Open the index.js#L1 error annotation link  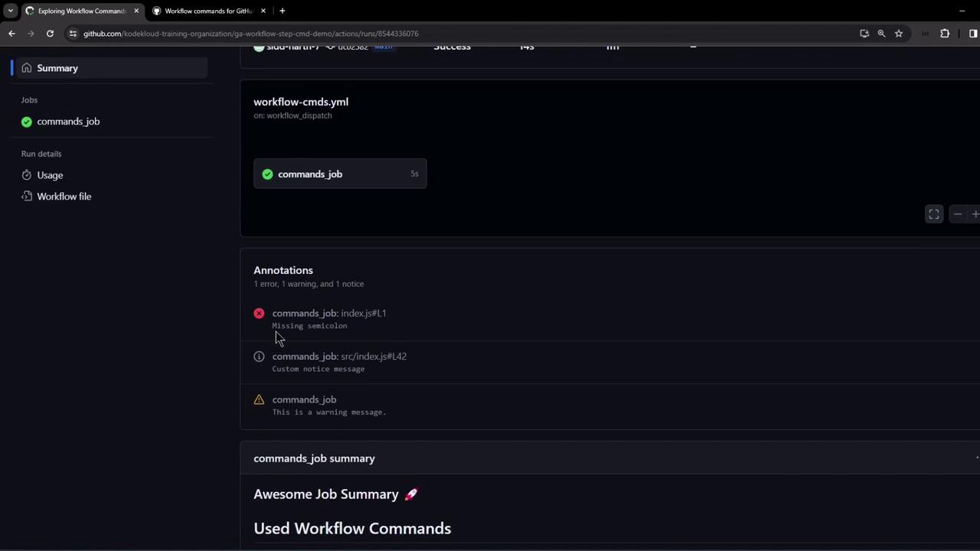363,313
